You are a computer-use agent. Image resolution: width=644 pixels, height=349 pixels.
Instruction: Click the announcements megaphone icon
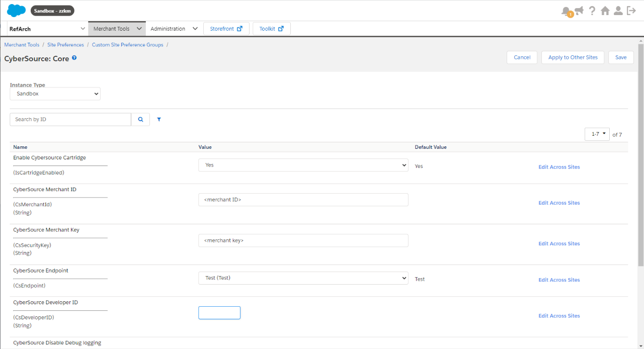click(x=579, y=11)
